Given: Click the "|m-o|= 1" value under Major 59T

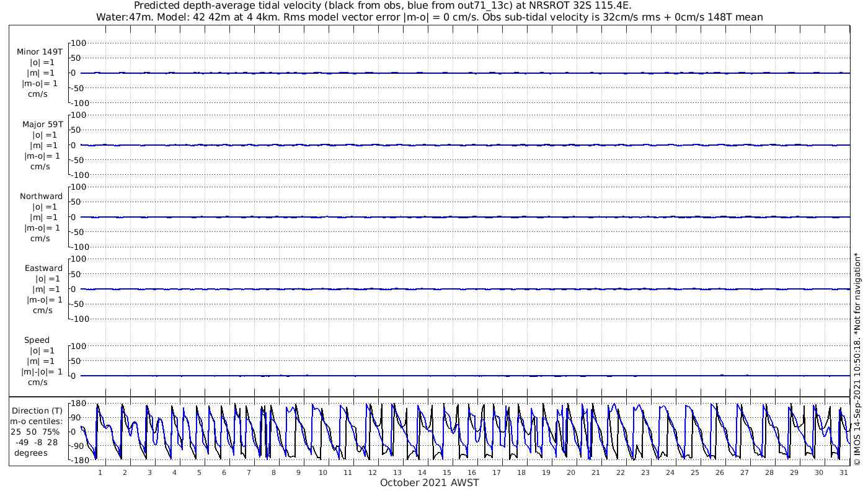Looking at the screenshot, I should click(42, 156).
